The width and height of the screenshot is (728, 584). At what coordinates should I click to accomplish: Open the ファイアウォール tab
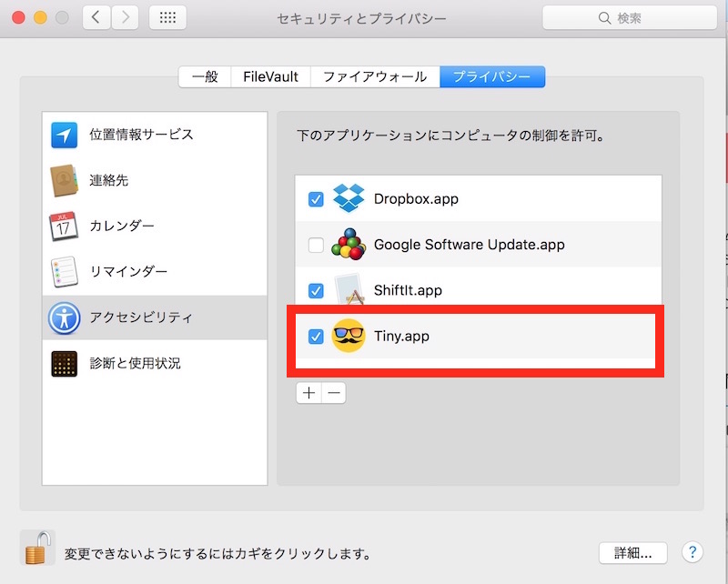pyautogui.click(x=375, y=76)
